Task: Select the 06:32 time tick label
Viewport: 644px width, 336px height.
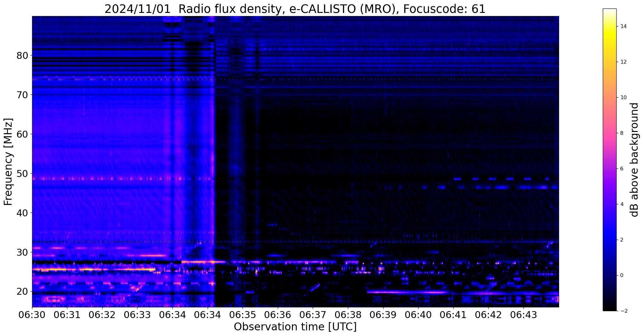Action: point(102,315)
